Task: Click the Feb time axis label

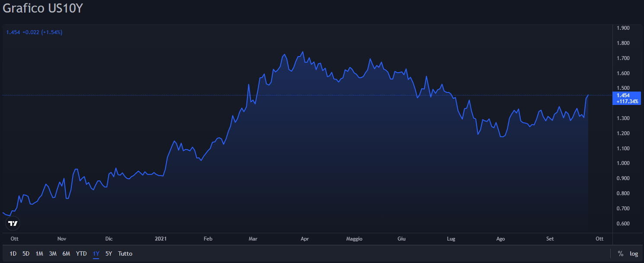Action: pyautogui.click(x=208, y=238)
